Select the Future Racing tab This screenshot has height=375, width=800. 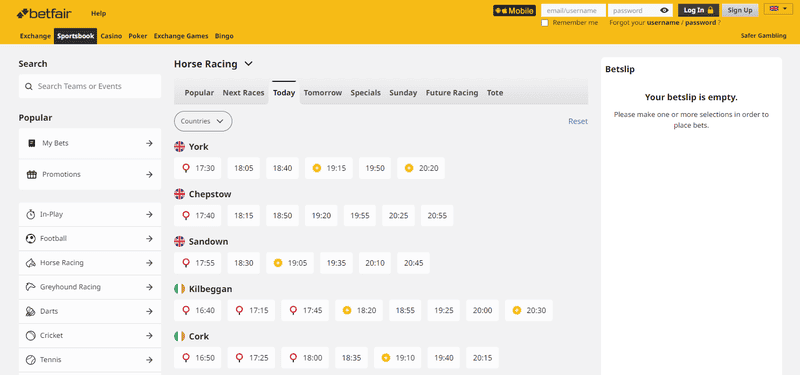tap(452, 93)
